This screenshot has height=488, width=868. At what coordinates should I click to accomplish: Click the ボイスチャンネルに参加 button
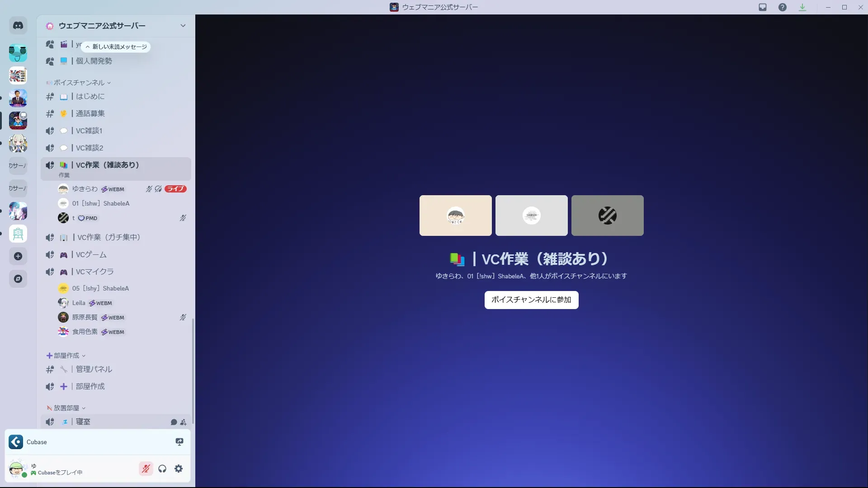[531, 300]
